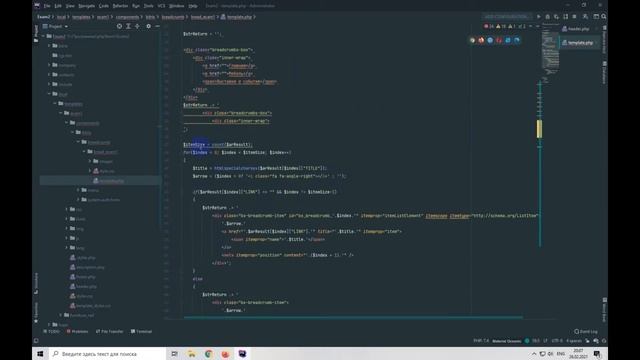
Task: Open Add Configuration dropdown
Action: tap(507, 17)
